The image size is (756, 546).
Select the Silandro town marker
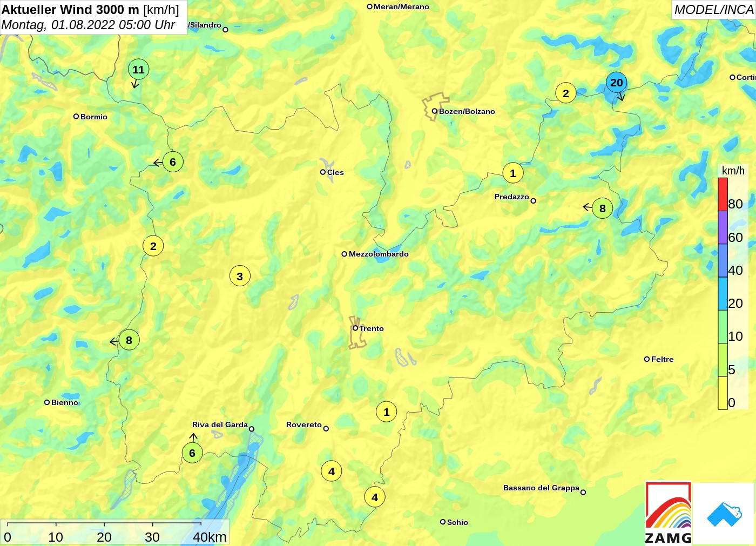[226, 30]
